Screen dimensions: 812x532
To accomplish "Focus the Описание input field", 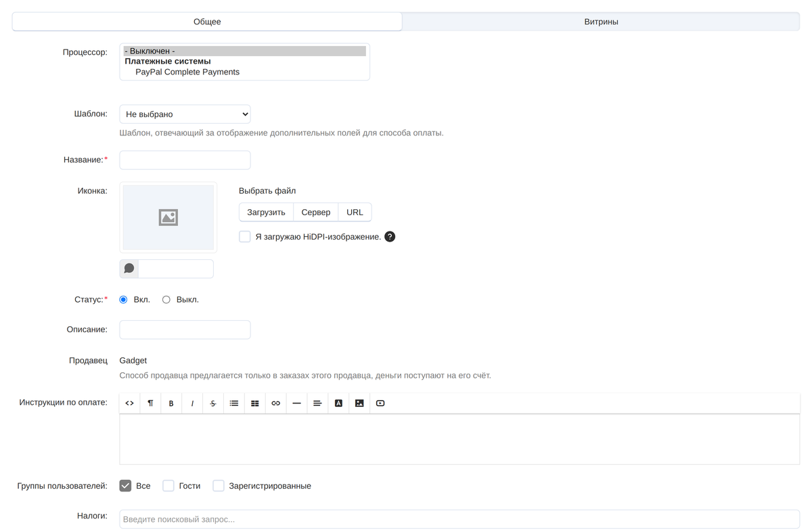I will pyautogui.click(x=185, y=330).
